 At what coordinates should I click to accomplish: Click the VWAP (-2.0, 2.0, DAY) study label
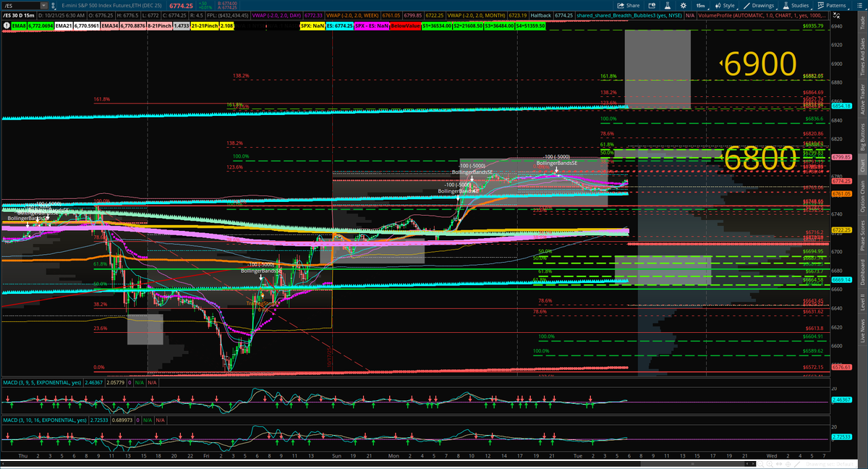pyautogui.click(x=276, y=15)
